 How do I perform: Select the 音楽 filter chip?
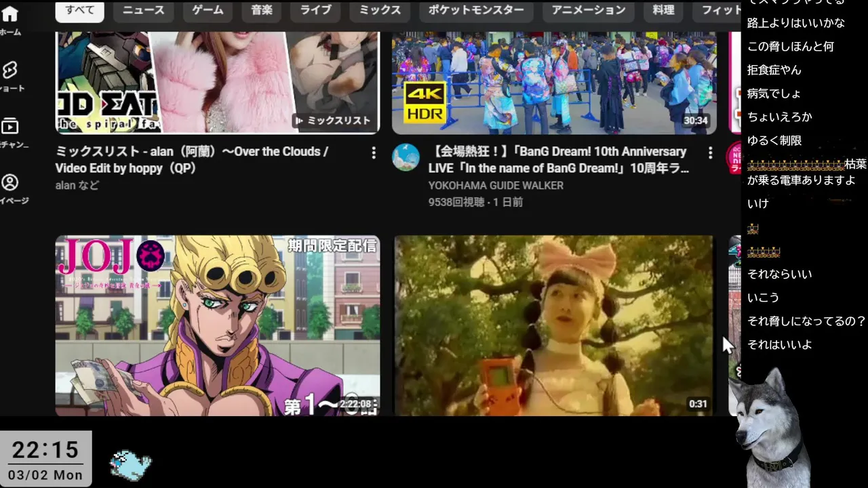[262, 10]
